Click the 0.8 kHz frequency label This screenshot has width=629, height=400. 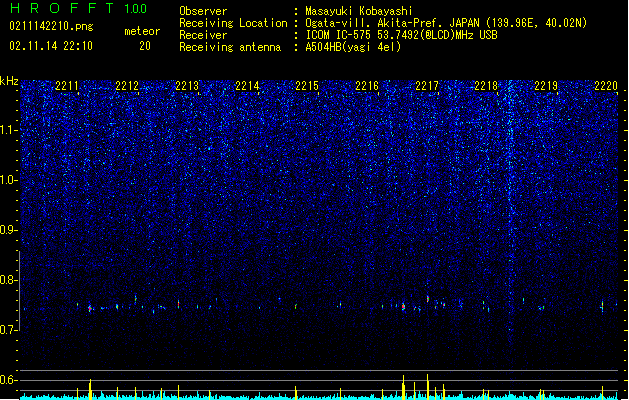(x=9, y=280)
